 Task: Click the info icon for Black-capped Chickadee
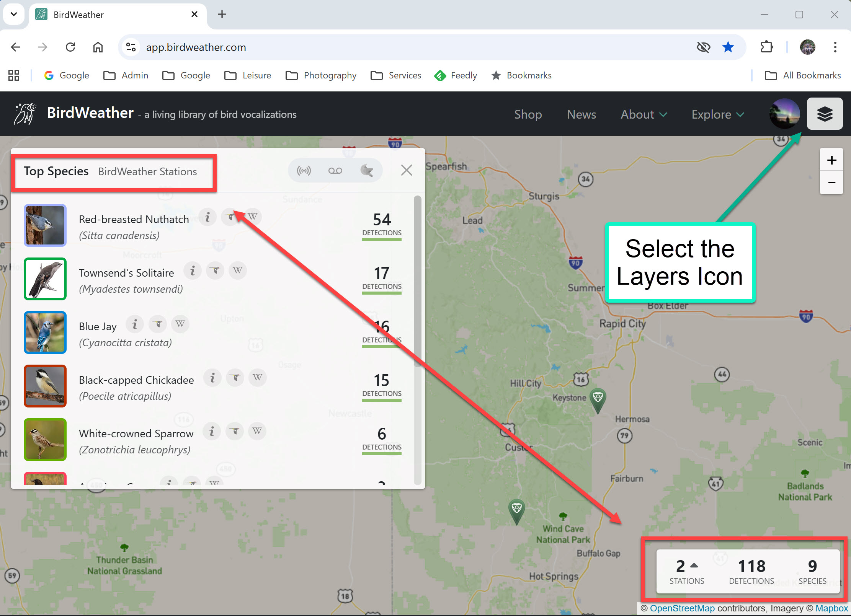(212, 378)
